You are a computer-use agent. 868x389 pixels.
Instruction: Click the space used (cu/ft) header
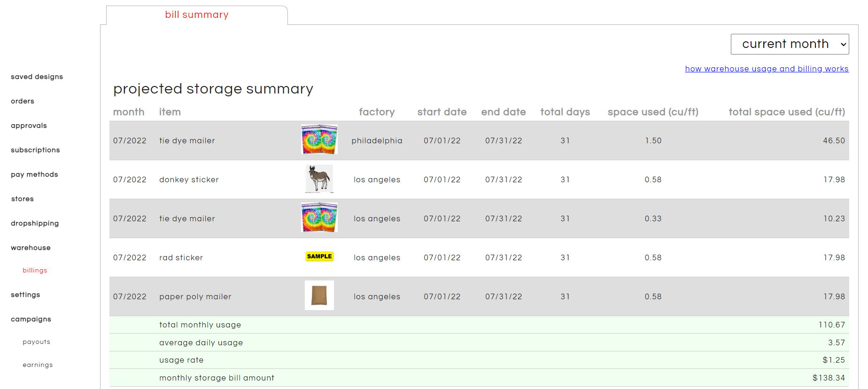[653, 112]
